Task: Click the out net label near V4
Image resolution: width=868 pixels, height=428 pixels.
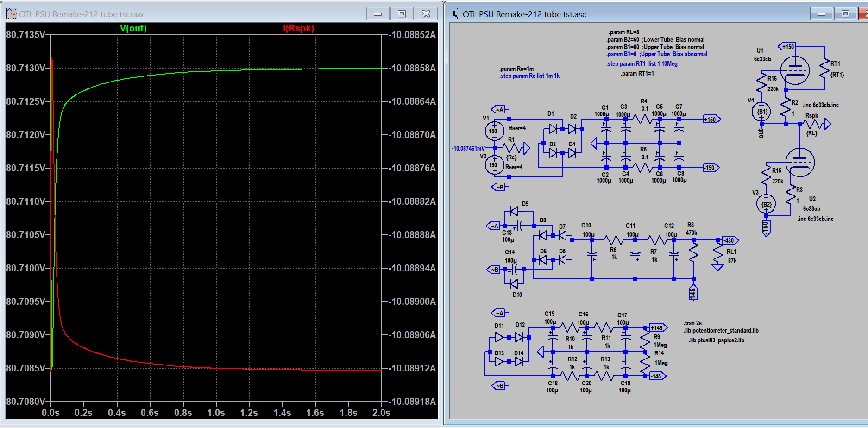Action: click(761, 133)
